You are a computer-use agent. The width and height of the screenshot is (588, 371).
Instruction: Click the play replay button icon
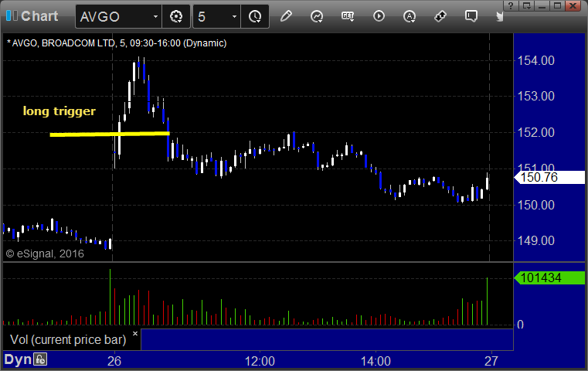(x=379, y=16)
